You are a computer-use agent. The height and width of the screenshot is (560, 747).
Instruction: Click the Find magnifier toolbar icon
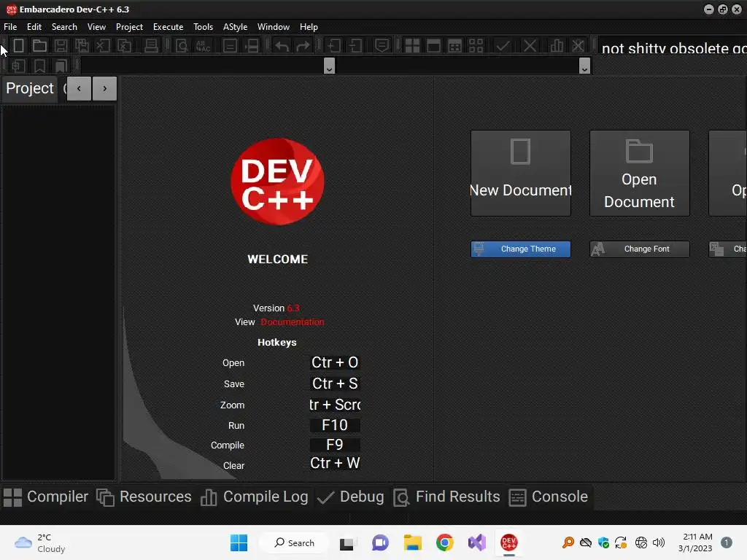[182, 46]
